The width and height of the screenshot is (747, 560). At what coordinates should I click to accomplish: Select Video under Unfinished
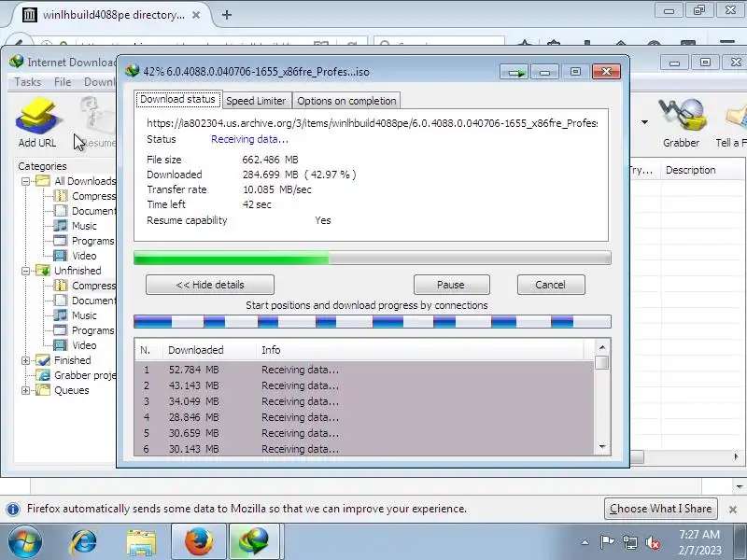point(76,345)
